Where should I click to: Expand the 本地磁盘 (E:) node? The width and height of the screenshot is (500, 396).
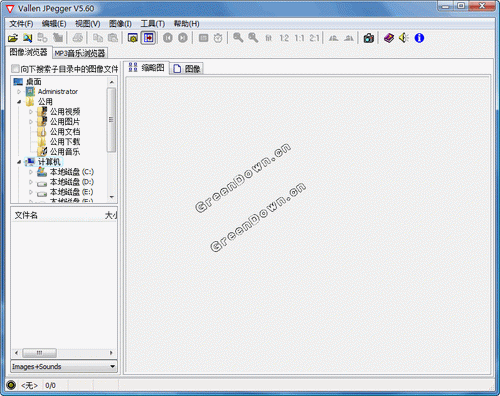pos(31,192)
